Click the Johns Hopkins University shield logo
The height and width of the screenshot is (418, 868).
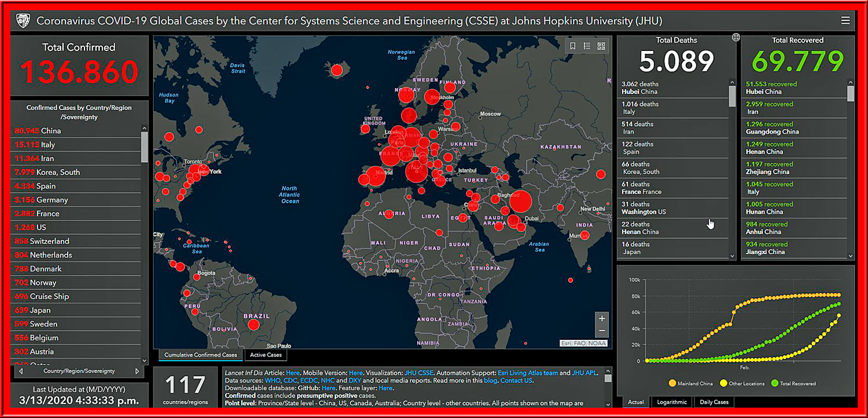coord(23,21)
